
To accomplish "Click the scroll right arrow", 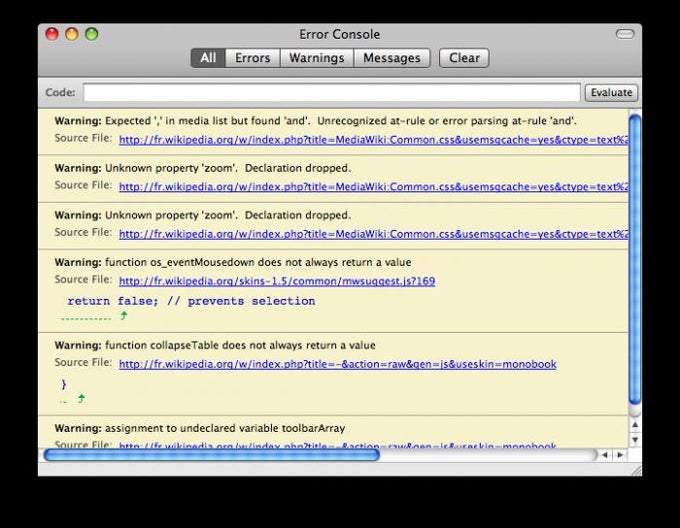I will click(620, 455).
